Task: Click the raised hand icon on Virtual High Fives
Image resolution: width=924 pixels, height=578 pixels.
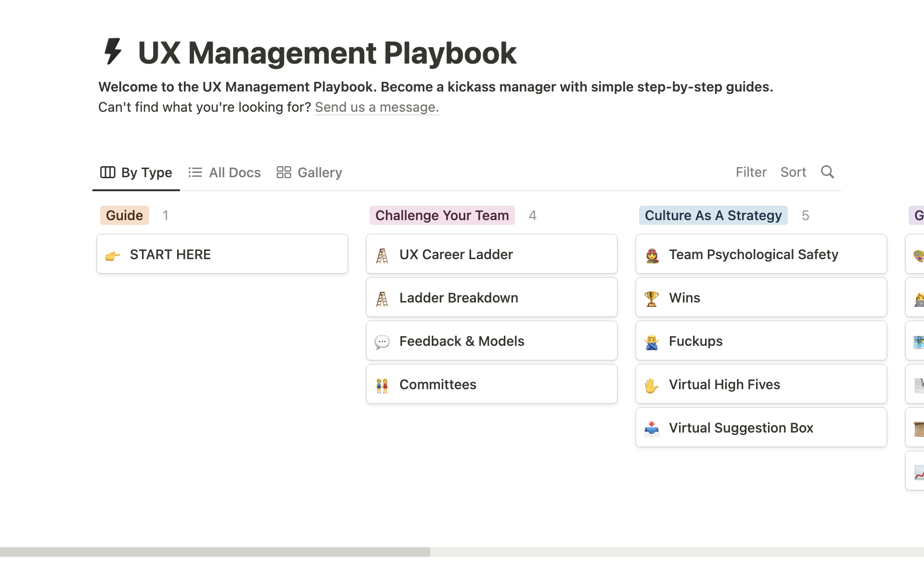Action: pos(652,385)
